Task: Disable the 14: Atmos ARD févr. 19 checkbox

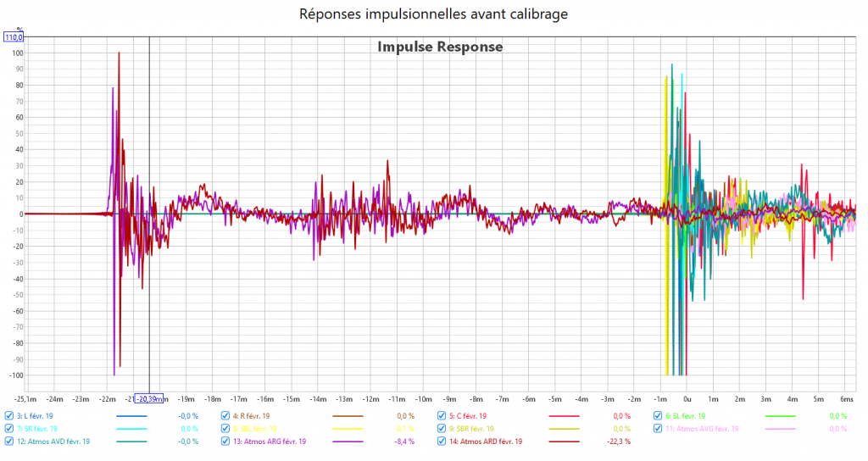Action: click(442, 442)
